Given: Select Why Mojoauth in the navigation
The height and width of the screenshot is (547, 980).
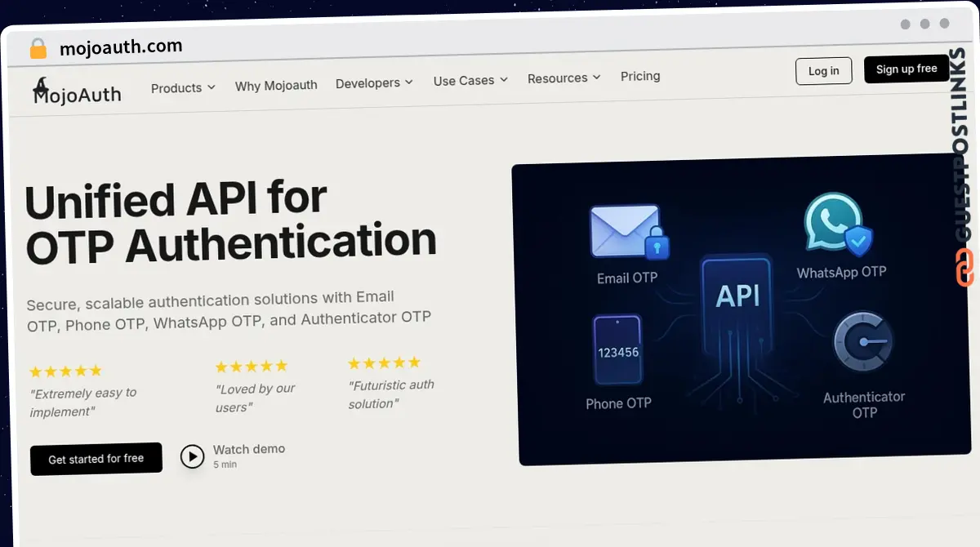Looking at the screenshot, I should 276,85.
